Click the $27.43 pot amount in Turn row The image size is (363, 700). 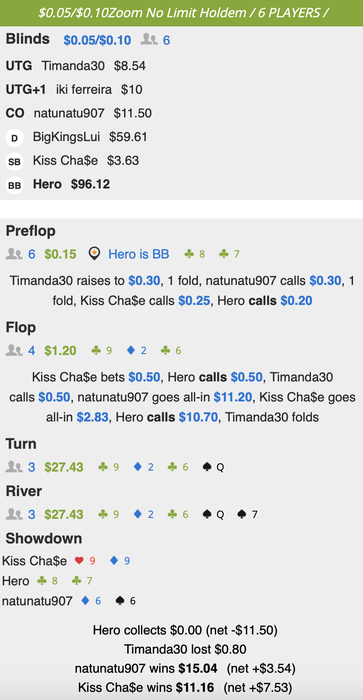click(64, 467)
